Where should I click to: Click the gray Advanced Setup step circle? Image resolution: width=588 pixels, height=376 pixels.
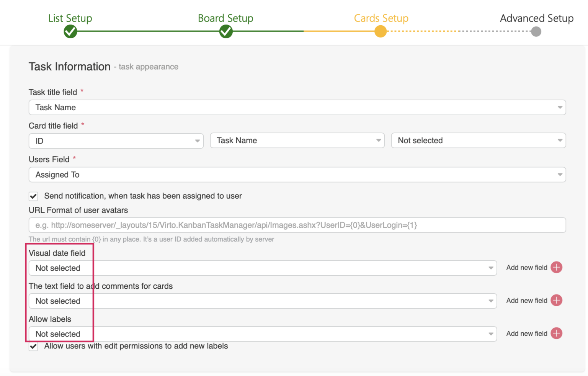point(536,31)
